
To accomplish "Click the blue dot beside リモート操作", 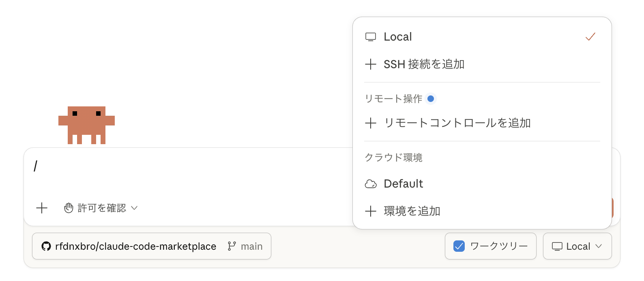I will [431, 99].
